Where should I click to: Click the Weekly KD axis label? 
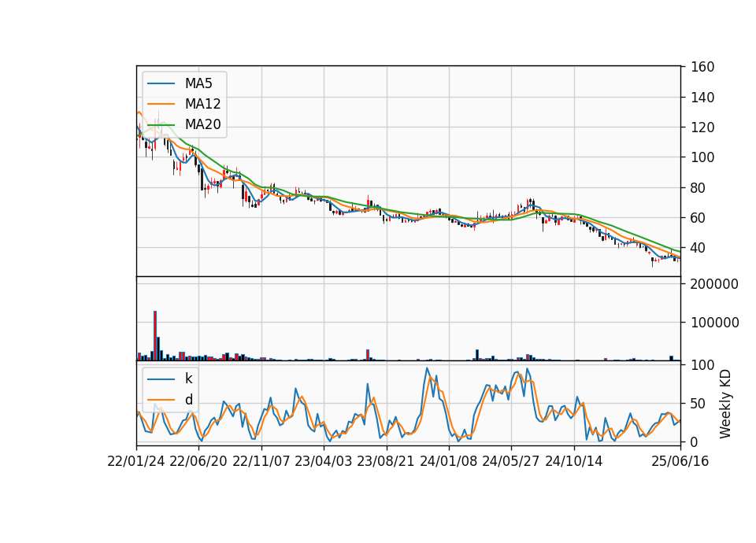pyautogui.click(x=725, y=404)
